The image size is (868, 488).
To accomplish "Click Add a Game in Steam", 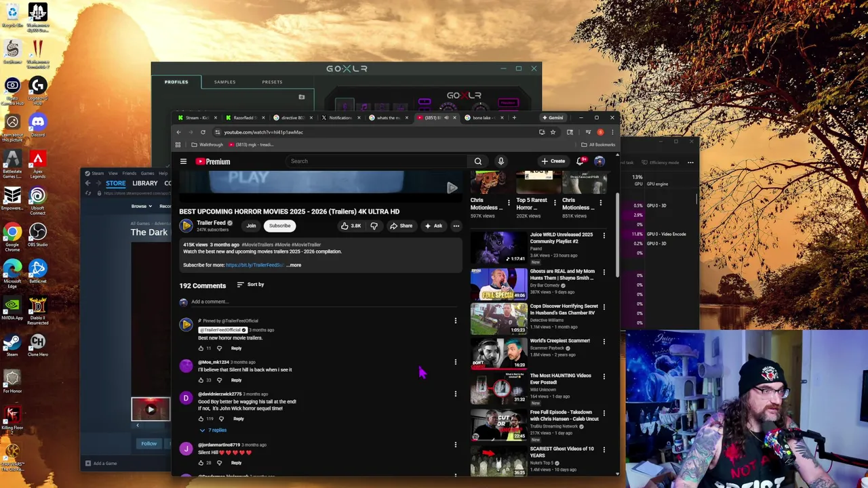I will click(x=101, y=464).
